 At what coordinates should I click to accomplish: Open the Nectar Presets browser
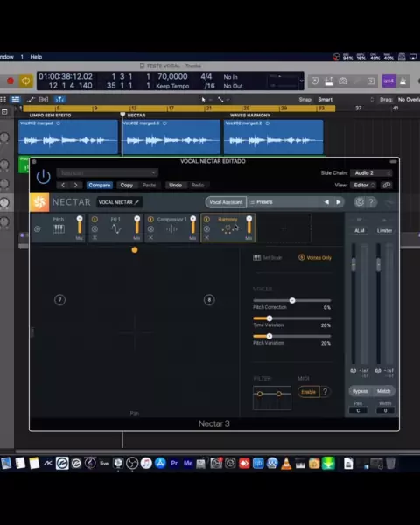(x=264, y=202)
